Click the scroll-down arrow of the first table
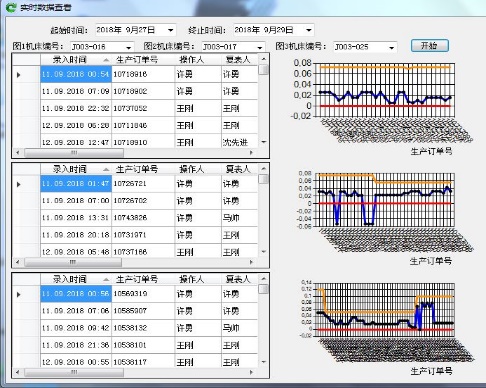The height and width of the screenshot is (388, 486). (x=264, y=142)
